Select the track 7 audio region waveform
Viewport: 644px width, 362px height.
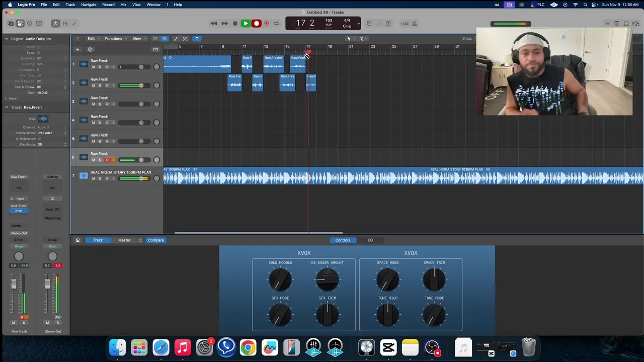tap(403, 176)
